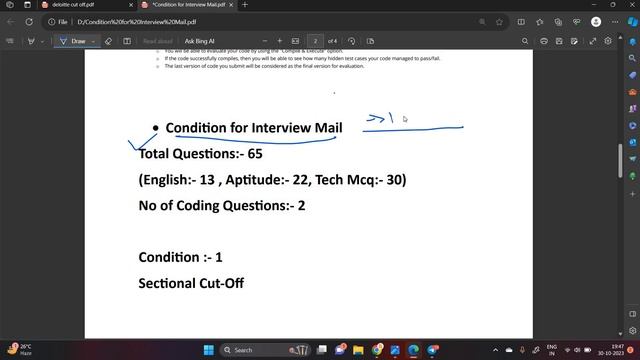Show hidden system tray icons
Viewport: 640px width, 360px height.
pyautogui.click(x=495, y=350)
